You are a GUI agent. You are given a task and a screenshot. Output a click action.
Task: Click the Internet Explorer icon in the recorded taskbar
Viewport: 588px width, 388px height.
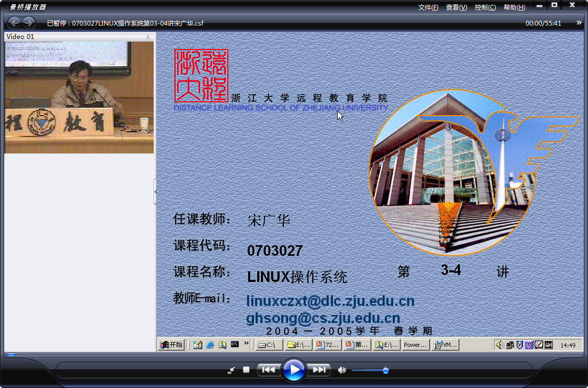[210, 345]
